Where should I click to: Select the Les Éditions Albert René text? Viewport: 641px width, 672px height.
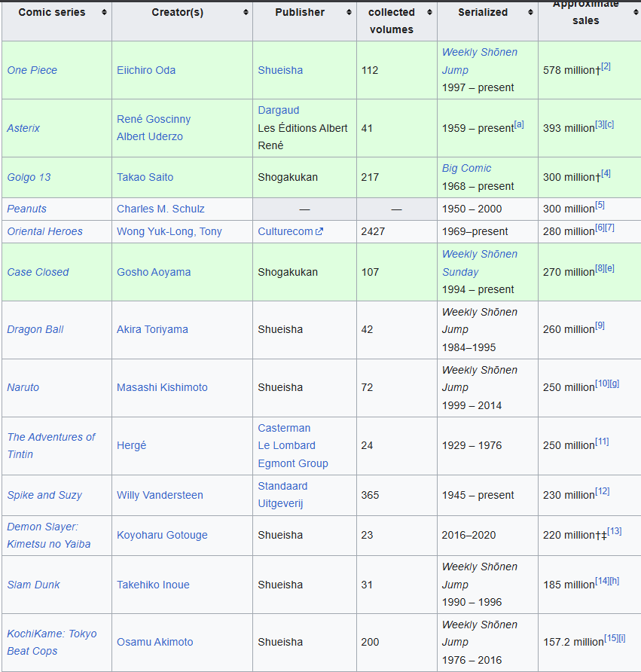303,137
